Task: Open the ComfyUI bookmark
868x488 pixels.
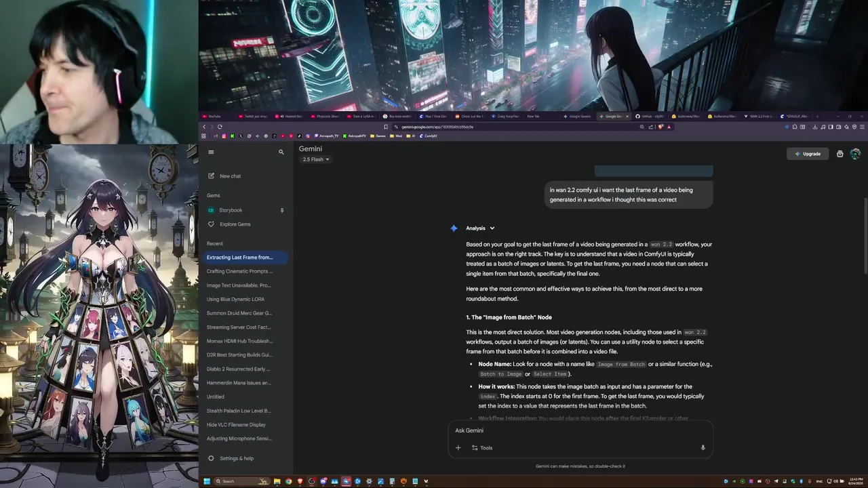Action: click(x=428, y=136)
